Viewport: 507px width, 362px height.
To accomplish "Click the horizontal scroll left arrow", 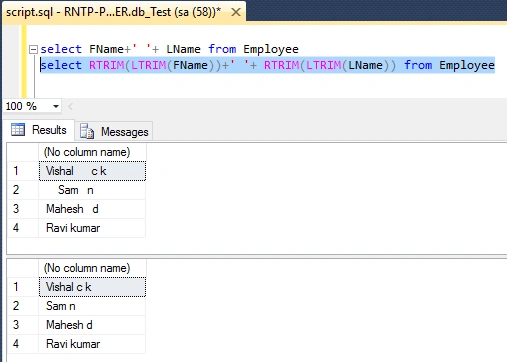I will [x=70, y=106].
